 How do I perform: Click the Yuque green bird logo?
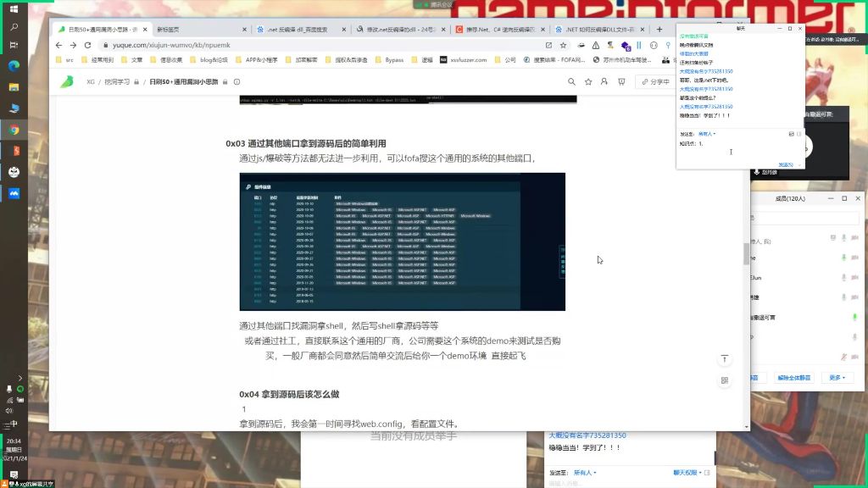coord(67,82)
